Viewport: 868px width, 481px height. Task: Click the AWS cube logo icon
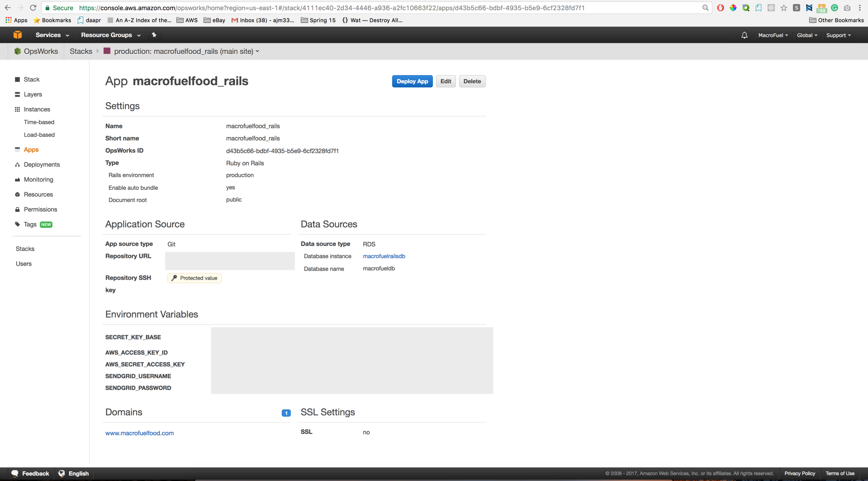pos(17,35)
